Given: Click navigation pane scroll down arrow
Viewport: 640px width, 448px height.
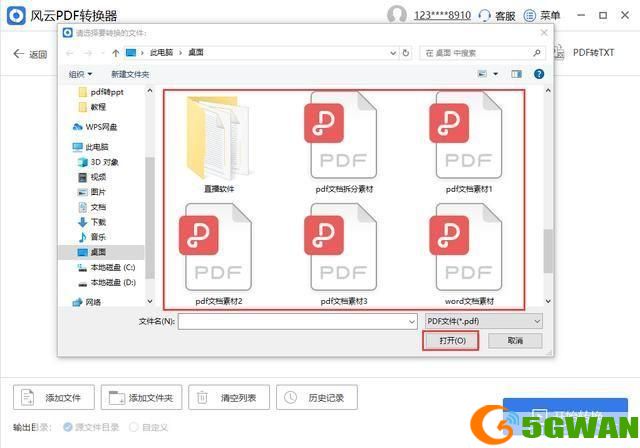Looking at the screenshot, I should pos(150,302).
